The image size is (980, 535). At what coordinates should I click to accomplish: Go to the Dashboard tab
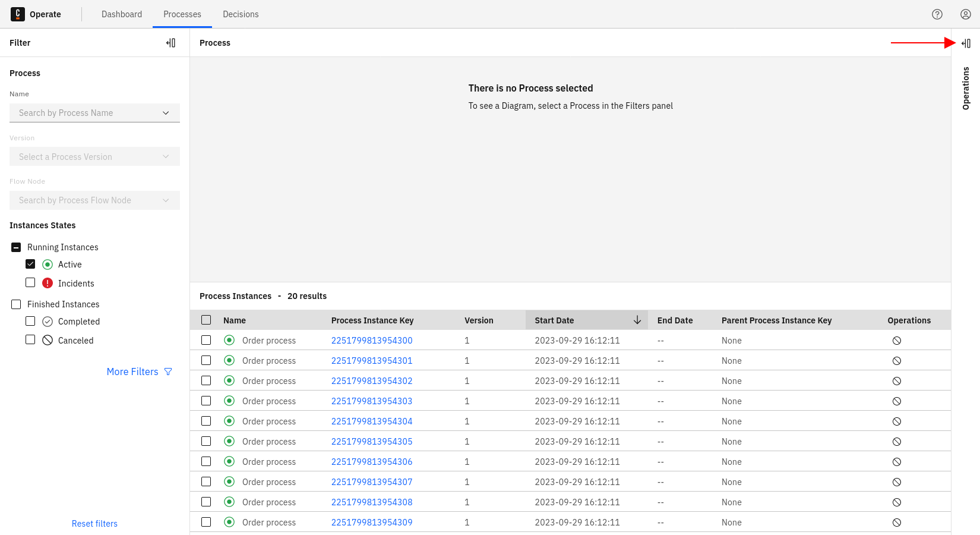[122, 14]
